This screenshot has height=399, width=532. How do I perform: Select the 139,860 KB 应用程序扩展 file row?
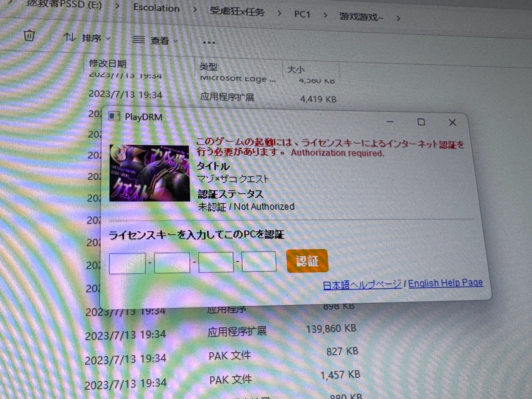pos(237,331)
